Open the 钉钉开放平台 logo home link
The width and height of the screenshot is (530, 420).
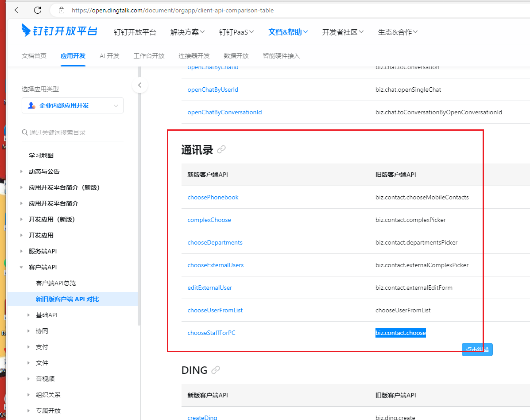tap(59, 31)
